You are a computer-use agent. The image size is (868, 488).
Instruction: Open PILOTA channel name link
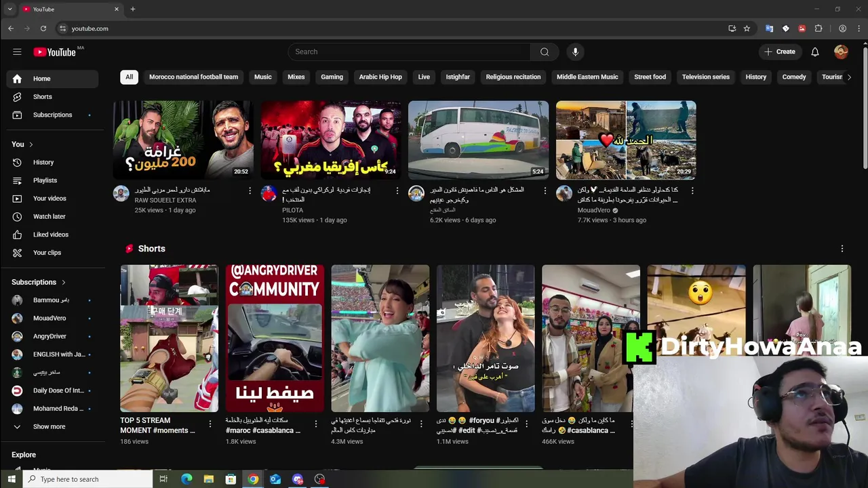[293, 211]
